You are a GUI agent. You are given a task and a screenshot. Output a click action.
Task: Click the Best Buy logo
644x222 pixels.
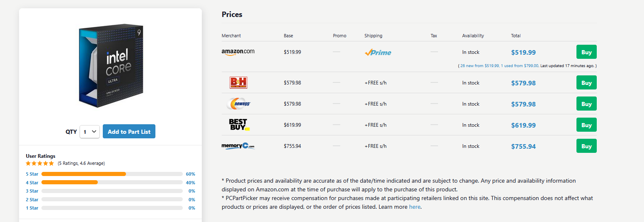click(x=239, y=125)
